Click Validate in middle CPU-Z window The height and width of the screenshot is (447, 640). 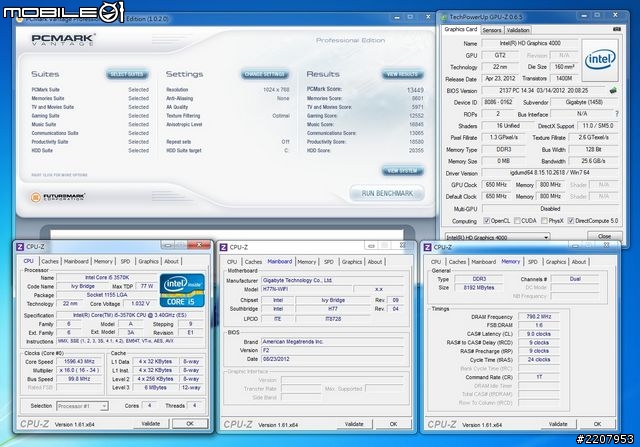point(354,424)
